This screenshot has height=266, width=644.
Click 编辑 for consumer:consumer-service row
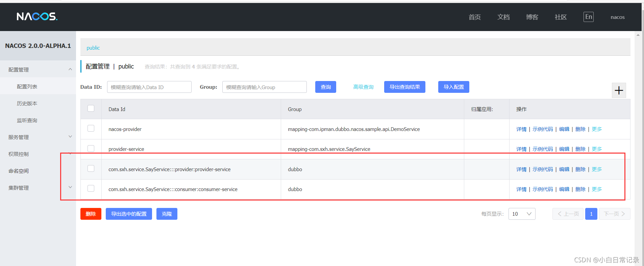pyautogui.click(x=564, y=189)
